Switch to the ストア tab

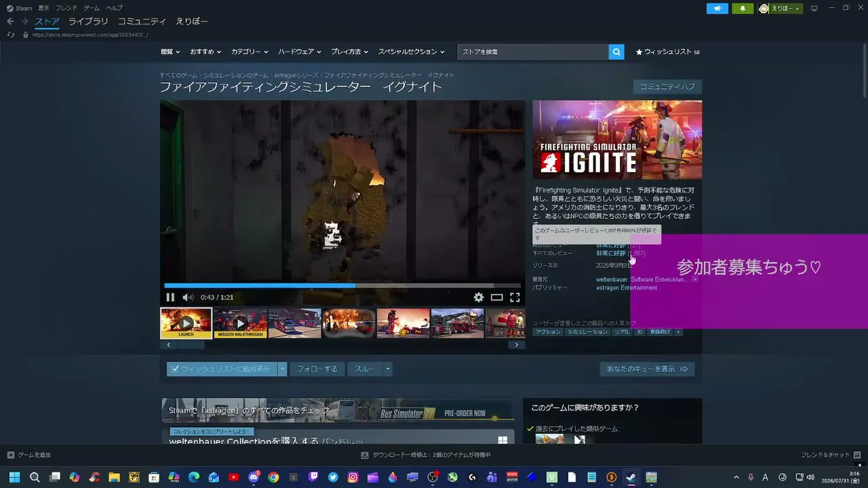coord(47,22)
